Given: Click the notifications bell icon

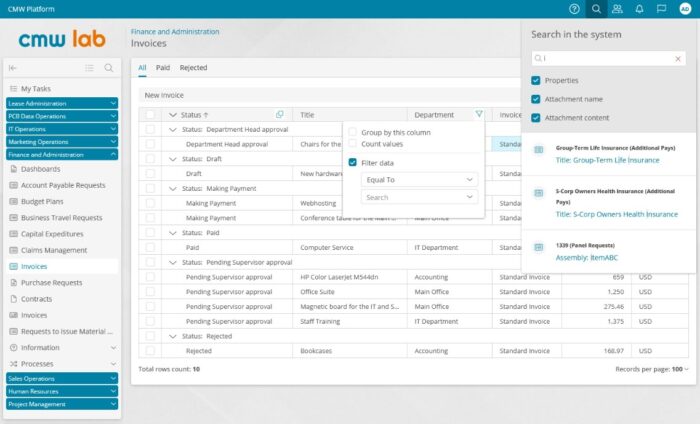Looking at the screenshot, I should pyautogui.click(x=639, y=9).
